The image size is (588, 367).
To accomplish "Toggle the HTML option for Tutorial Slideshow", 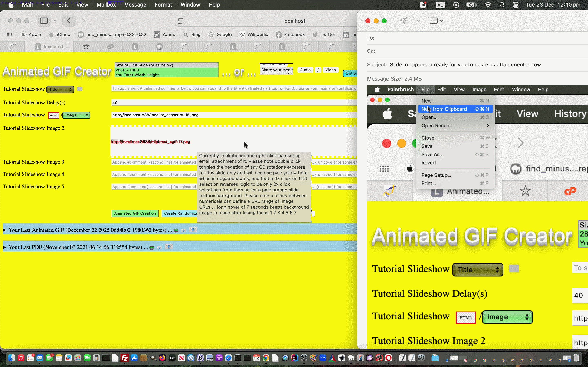I will (53, 115).
